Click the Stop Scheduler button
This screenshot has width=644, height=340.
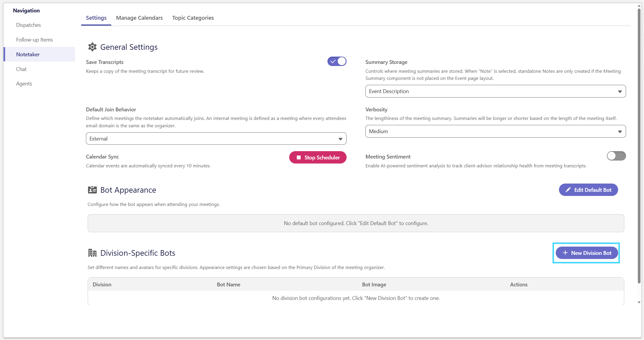pos(318,157)
